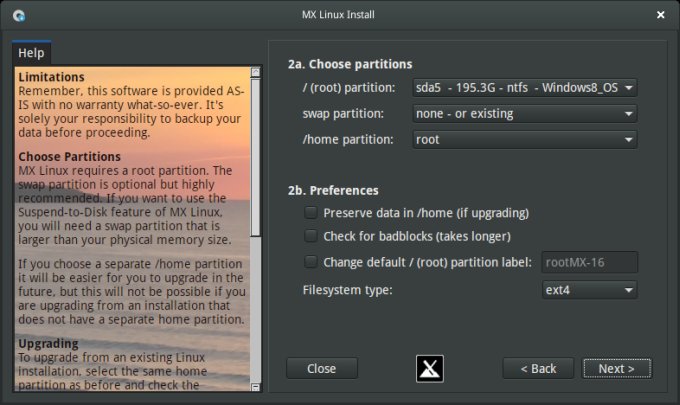The height and width of the screenshot is (405, 680).
Task: Proceed with the Next > button
Action: 616,369
